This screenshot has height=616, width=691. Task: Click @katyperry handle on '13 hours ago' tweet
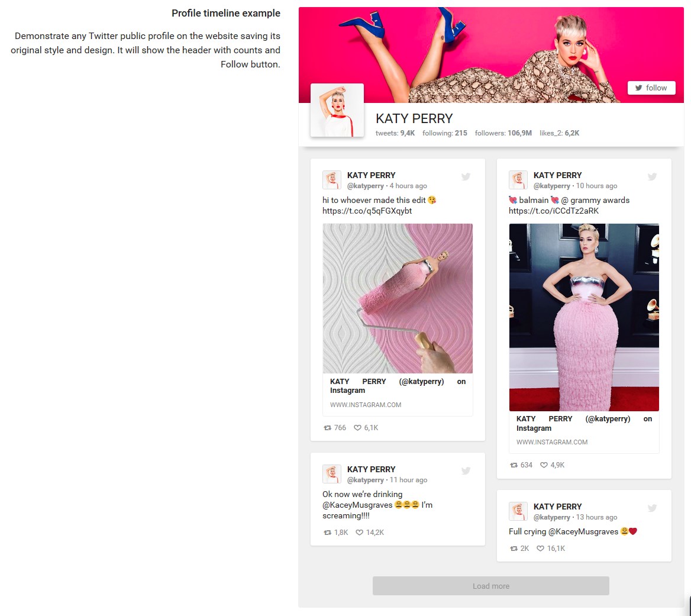[551, 517]
